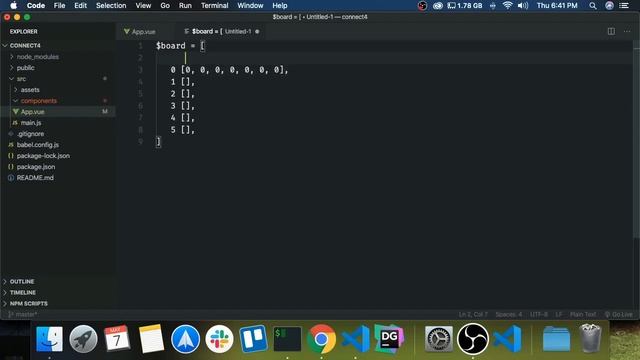Image resolution: width=640 pixels, height=360 pixels.
Task: Click the editor vertical scrollbar
Action: coord(636,139)
